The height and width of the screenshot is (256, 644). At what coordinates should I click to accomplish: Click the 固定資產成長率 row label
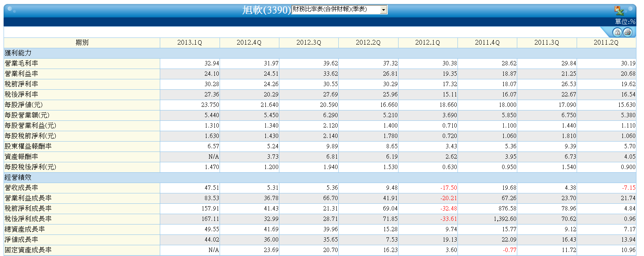(x=28, y=250)
